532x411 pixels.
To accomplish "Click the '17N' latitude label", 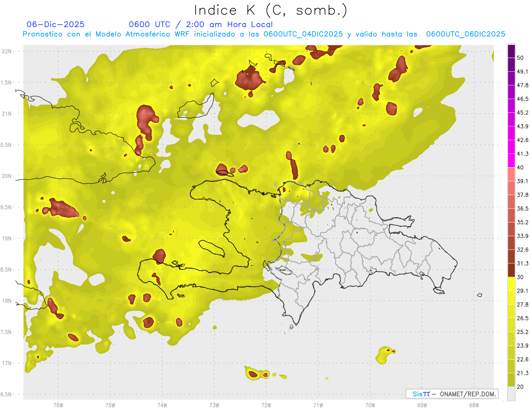I will pyautogui.click(x=6, y=363).
